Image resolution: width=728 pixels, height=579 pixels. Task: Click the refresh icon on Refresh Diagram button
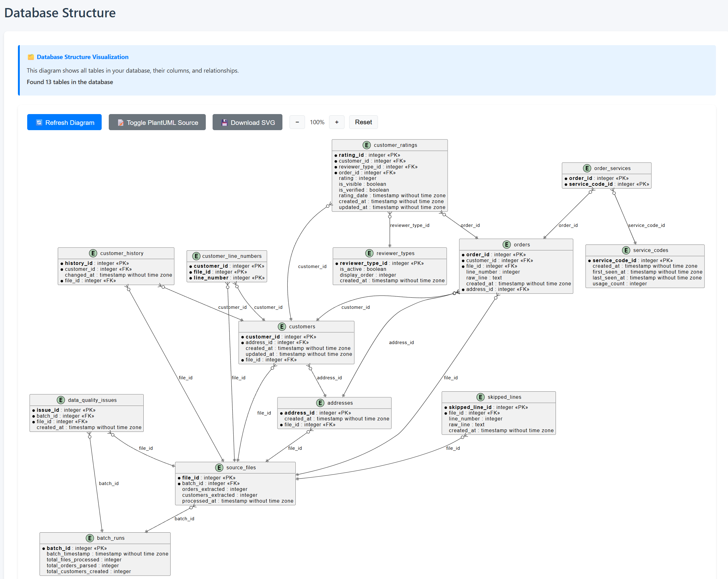tap(40, 122)
